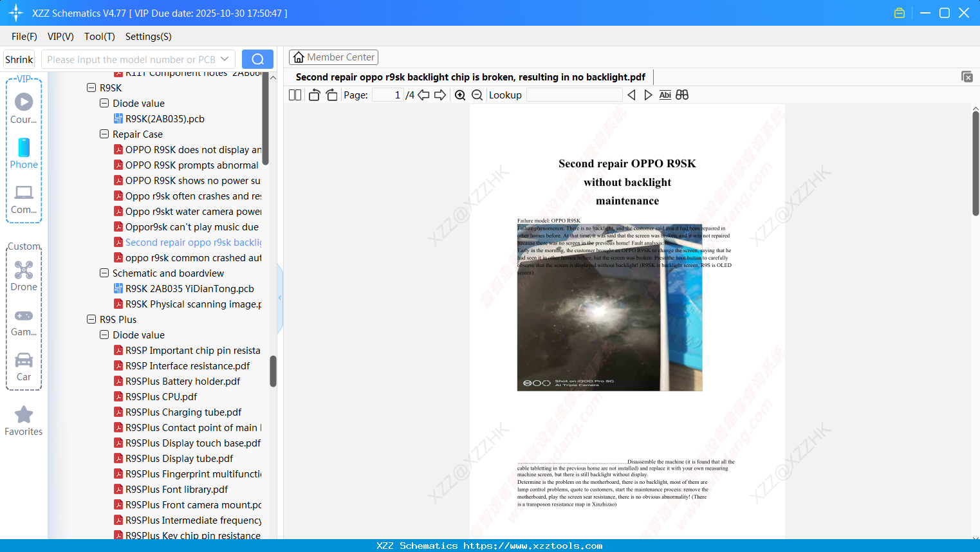Click the Lookup search field
The image size is (980, 552).
pos(575,95)
